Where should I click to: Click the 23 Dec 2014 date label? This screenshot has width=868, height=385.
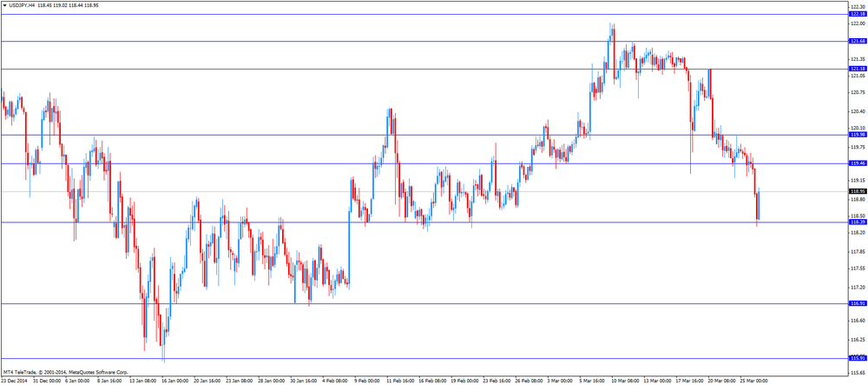click(x=15, y=382)
